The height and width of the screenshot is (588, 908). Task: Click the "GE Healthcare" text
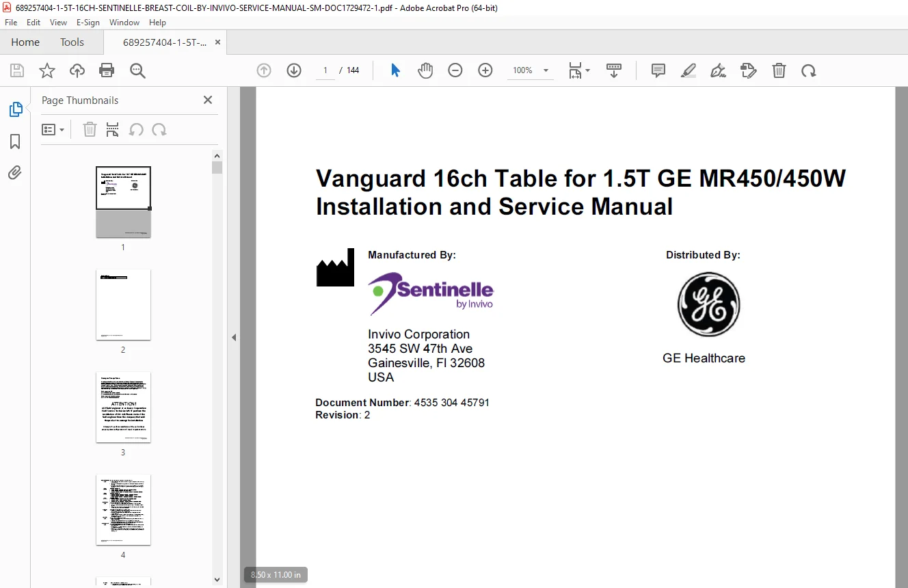(704, 358)
